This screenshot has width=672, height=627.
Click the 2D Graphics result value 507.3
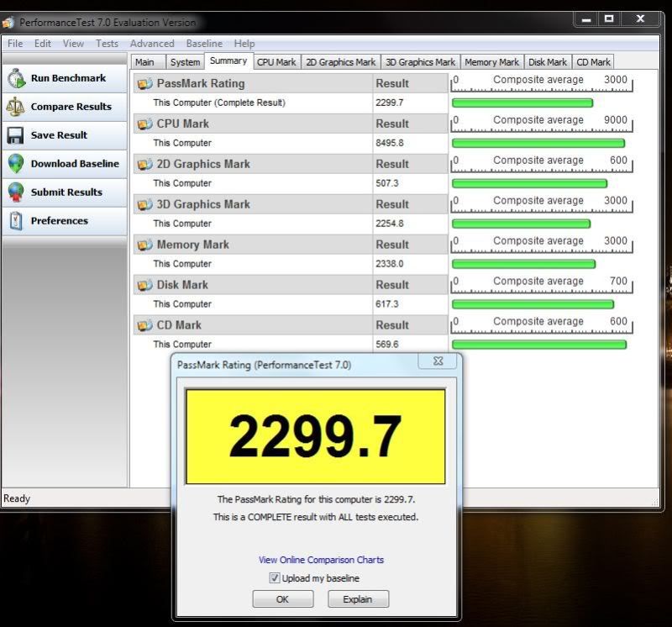tap(387, 183)
